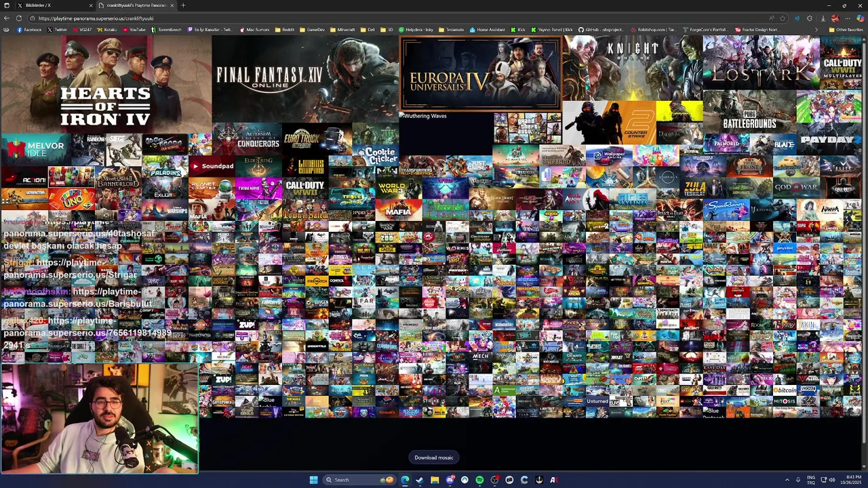Show hidden system tray icons

pos(787,480)
